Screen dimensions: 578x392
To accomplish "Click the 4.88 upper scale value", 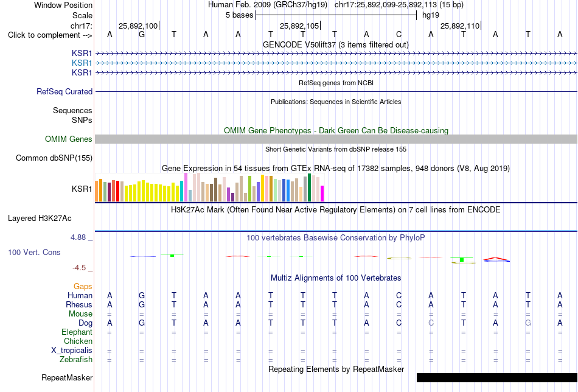I will click(x=78, y=237).
